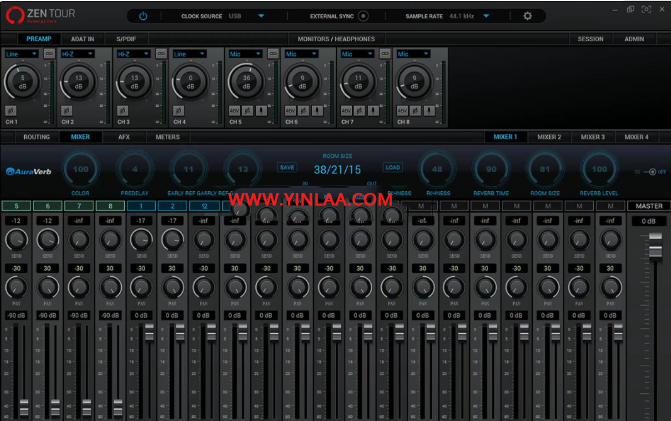Click CH 7 exclamation mark button
The height and width of the screenshot is (421, 671).
[x=373, y=111]
